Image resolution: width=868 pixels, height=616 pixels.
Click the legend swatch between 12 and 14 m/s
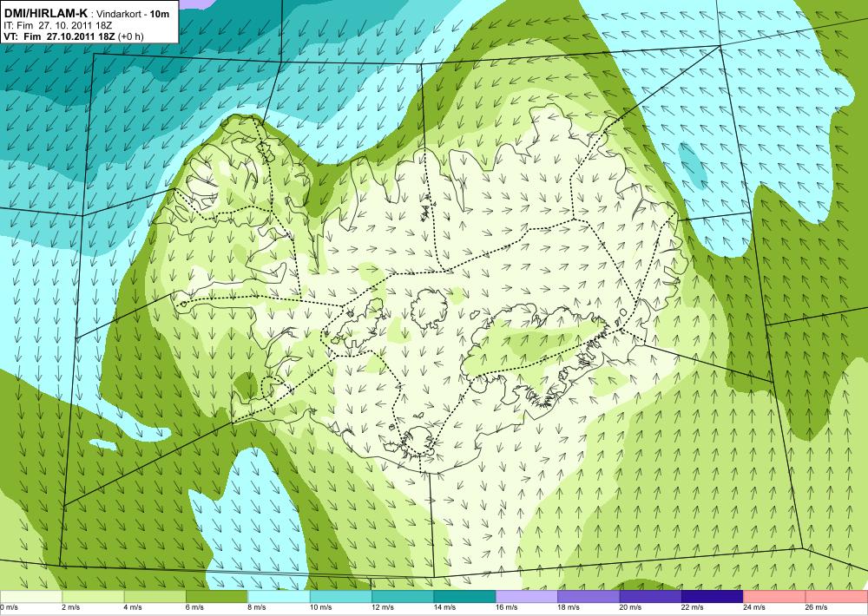(x=403, y=596)
